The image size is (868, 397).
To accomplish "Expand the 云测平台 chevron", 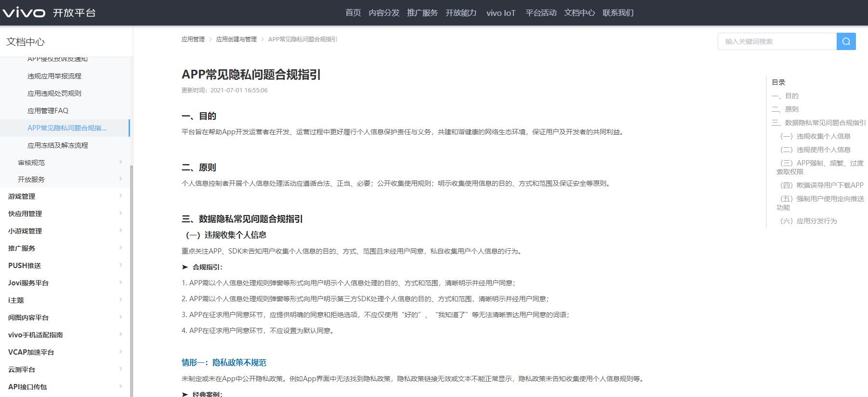I will point(120,369).
